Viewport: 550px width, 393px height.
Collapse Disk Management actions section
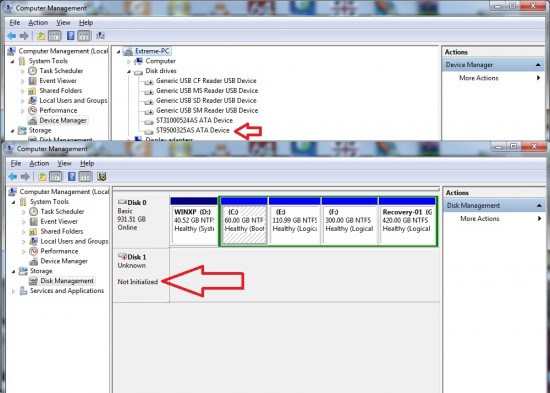tap(539, 206)
